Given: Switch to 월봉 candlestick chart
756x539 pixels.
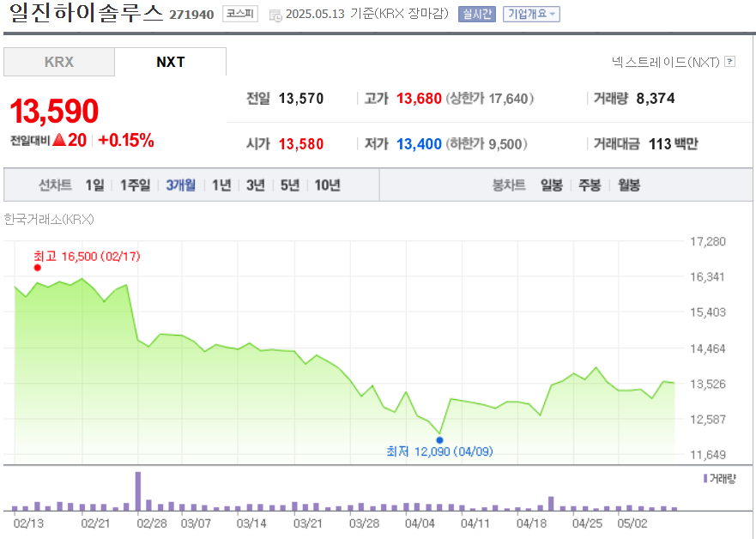Looking at the screenshot, I should [629, 185].
